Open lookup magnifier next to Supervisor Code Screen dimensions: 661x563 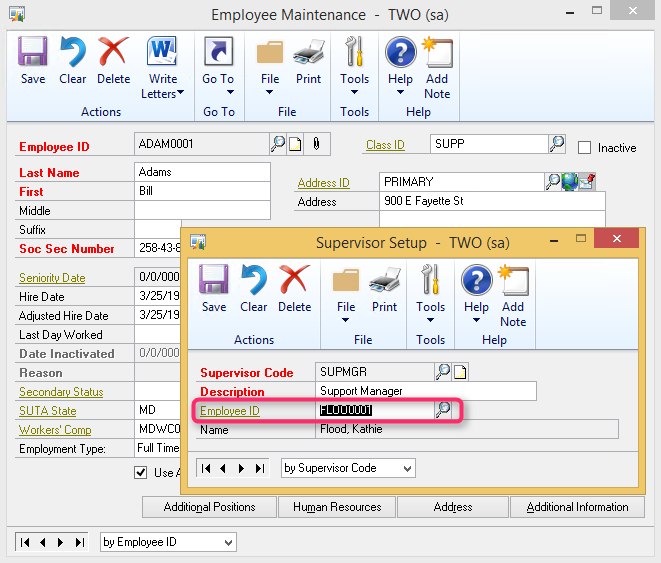(443, 372)
